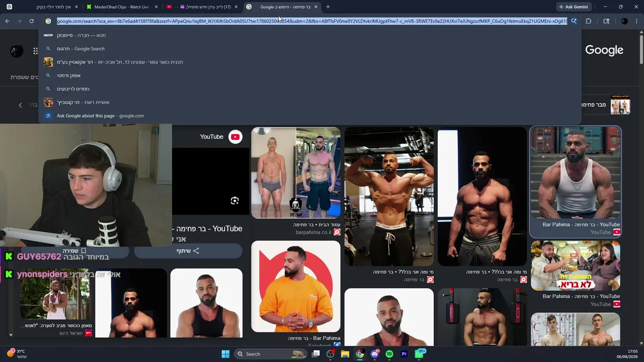The width and height of the screenshot is (644, 362).
Task: Select the 'ממדים לריבועים' search suggestion
Action: [310, 89]
